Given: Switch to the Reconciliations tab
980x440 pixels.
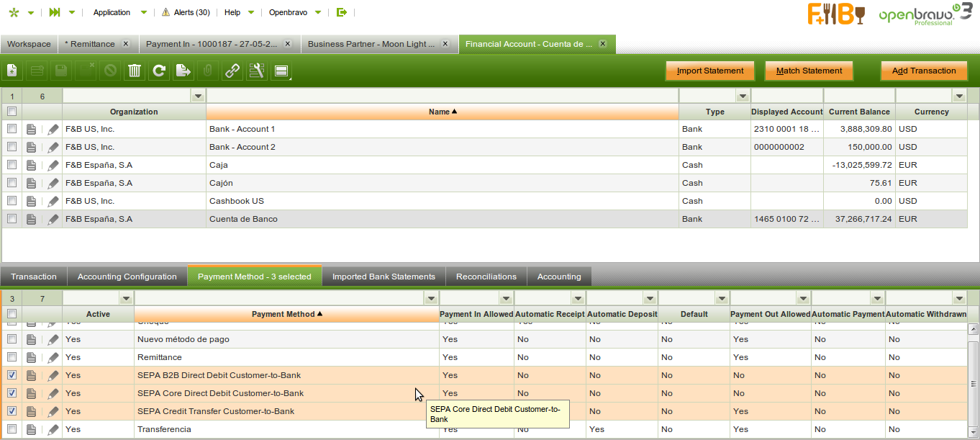Looking at the screenshot, I should (x=486, y=277).
